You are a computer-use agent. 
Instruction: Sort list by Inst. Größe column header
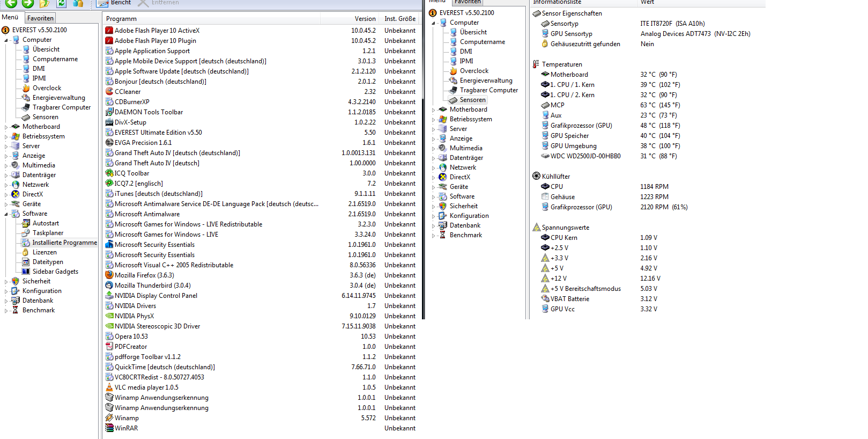400,19
